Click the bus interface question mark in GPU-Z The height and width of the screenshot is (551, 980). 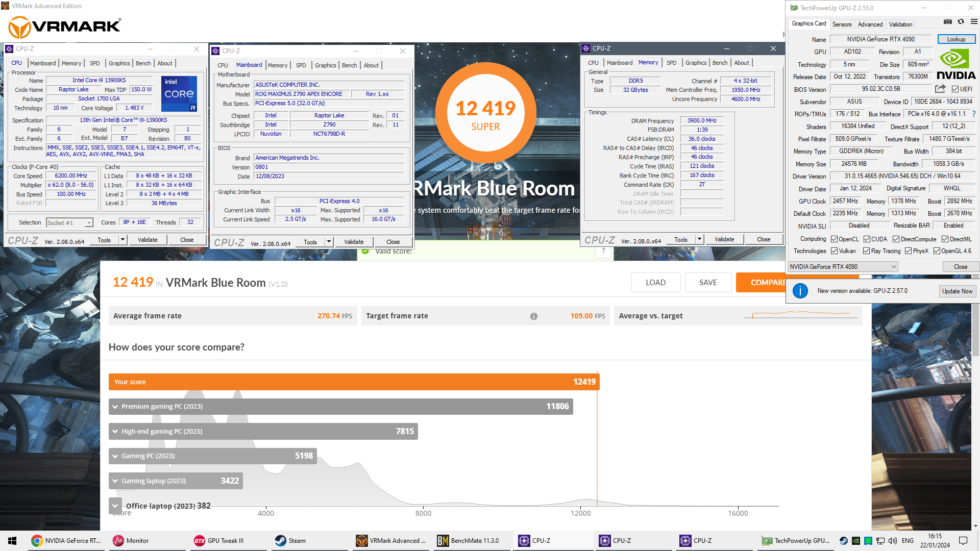[974, 114]
